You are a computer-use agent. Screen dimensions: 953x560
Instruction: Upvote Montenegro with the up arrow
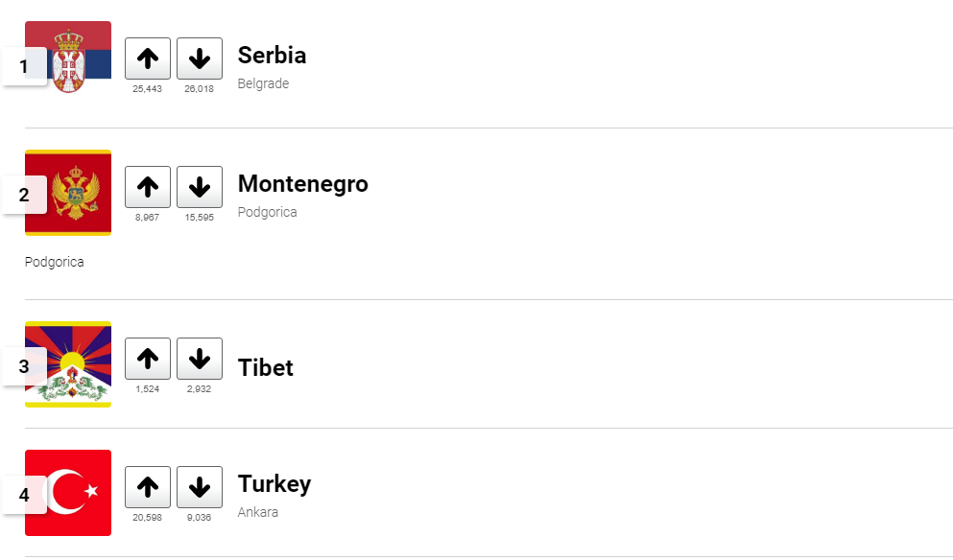[x=148, y=187]
